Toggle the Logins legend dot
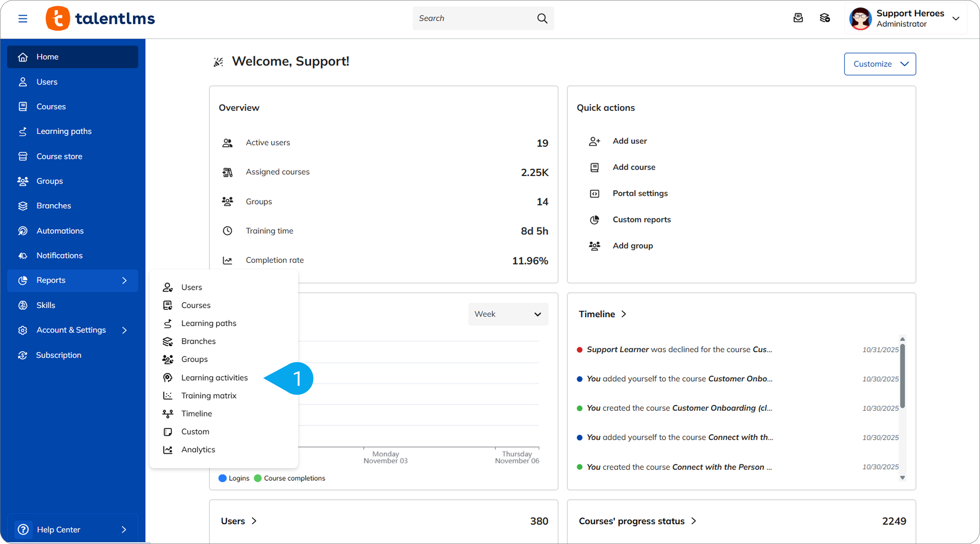This screenshot has height=544, width=980. pos(222,478)
